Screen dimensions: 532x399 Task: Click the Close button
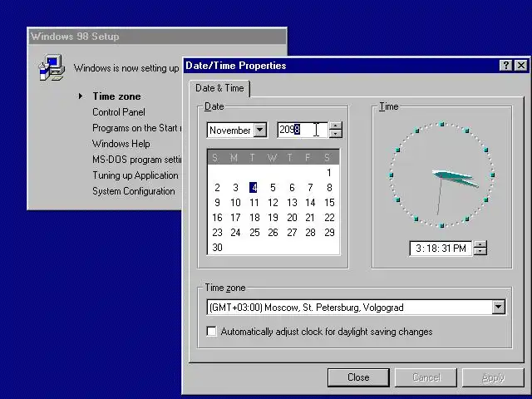point(358,377)
